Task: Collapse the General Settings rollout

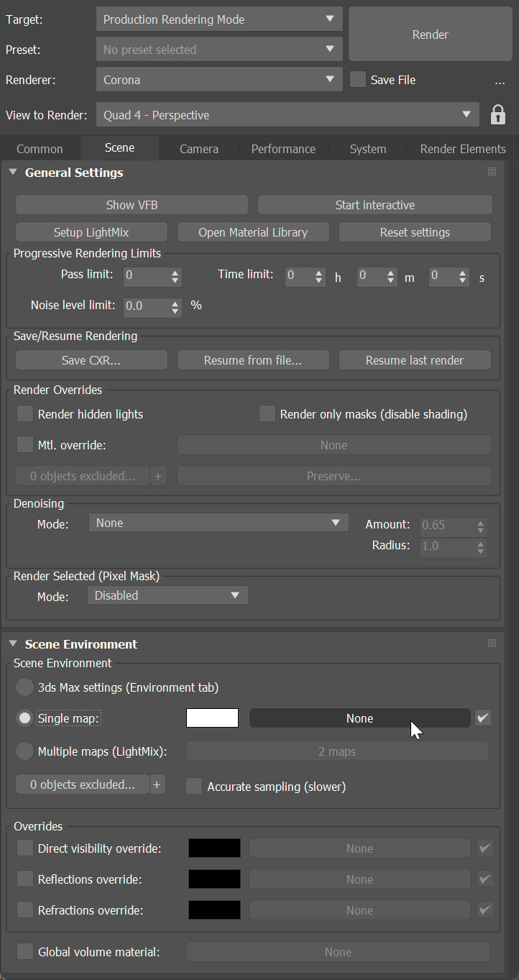Action: tap(13, 173)
